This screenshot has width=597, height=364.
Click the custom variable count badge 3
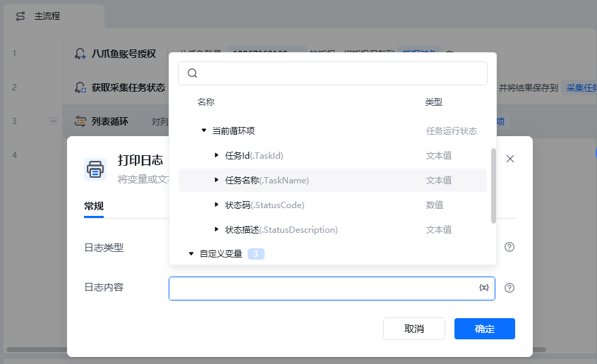pos(256,254)
